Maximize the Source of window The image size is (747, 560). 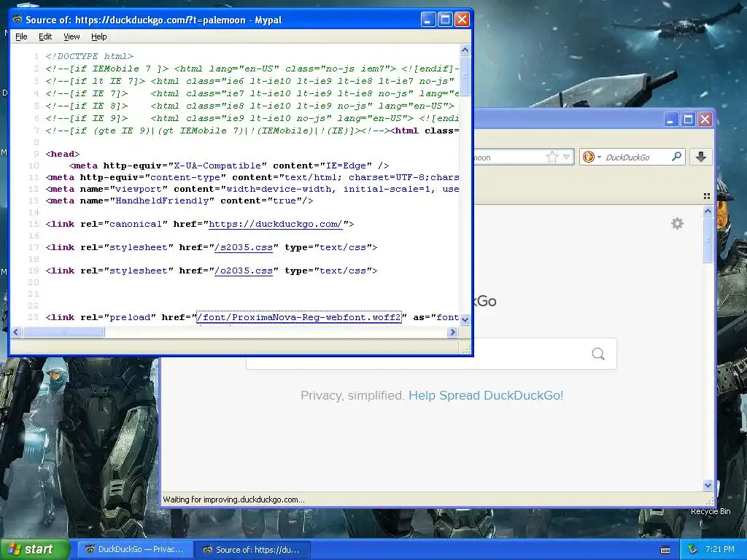pos(445,20)
